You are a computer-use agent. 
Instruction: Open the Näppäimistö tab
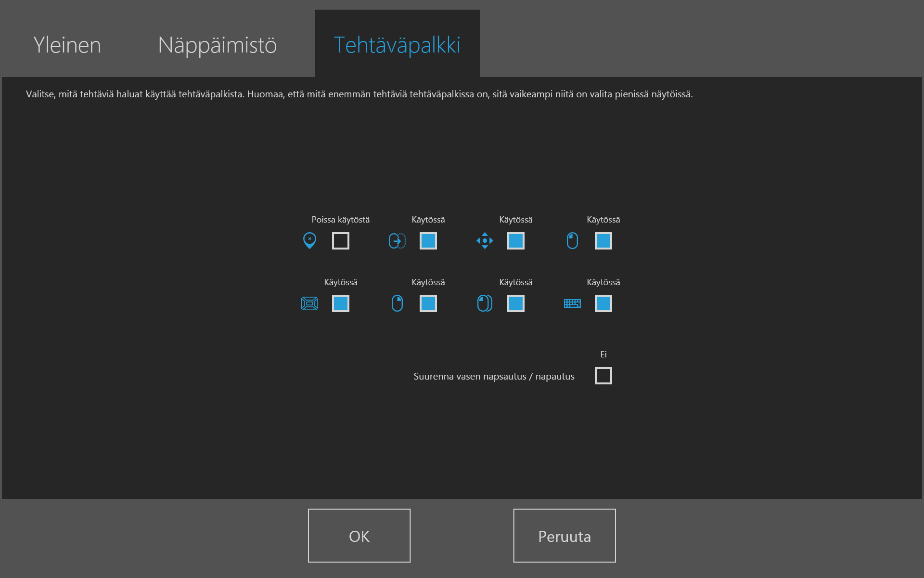coord(218,45)
